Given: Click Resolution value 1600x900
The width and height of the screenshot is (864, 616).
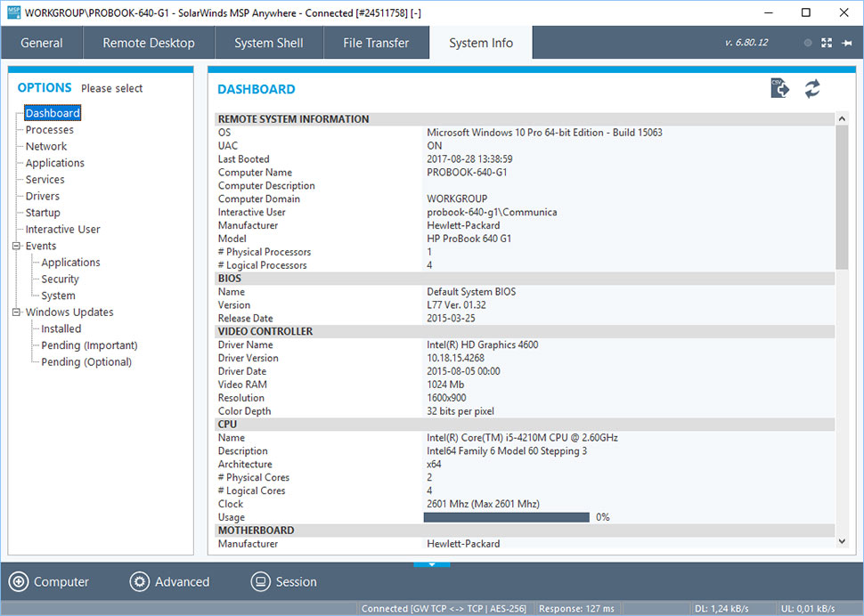Looking at the screenshot, I should (x=446, y=397).
